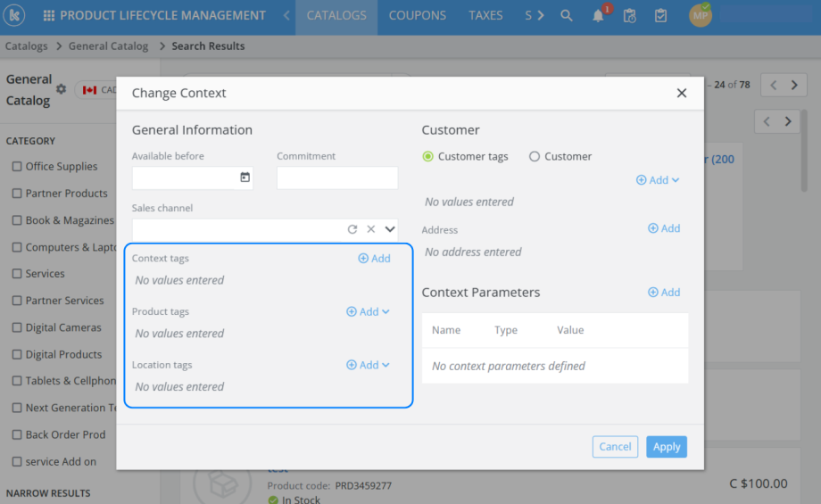Check the Digital Cameras category
Image resolution: width=821 pixels, height=504 pixels.
17,327
